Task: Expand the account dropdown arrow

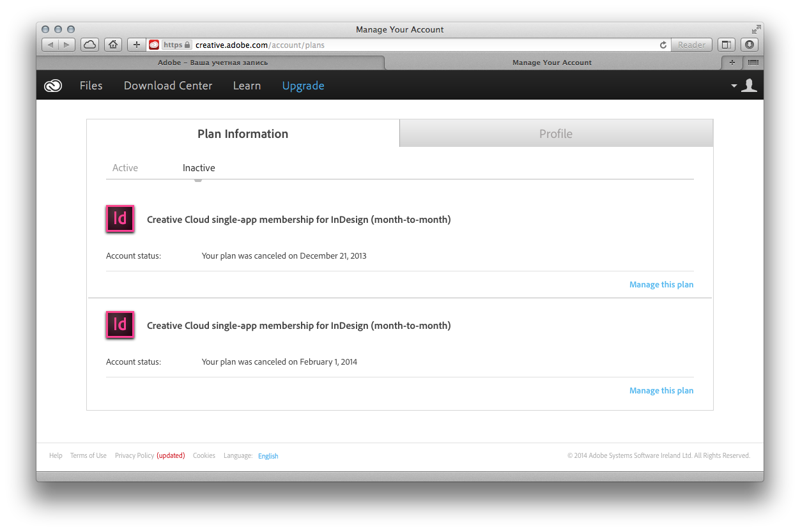Action: [x=734, y=86]
